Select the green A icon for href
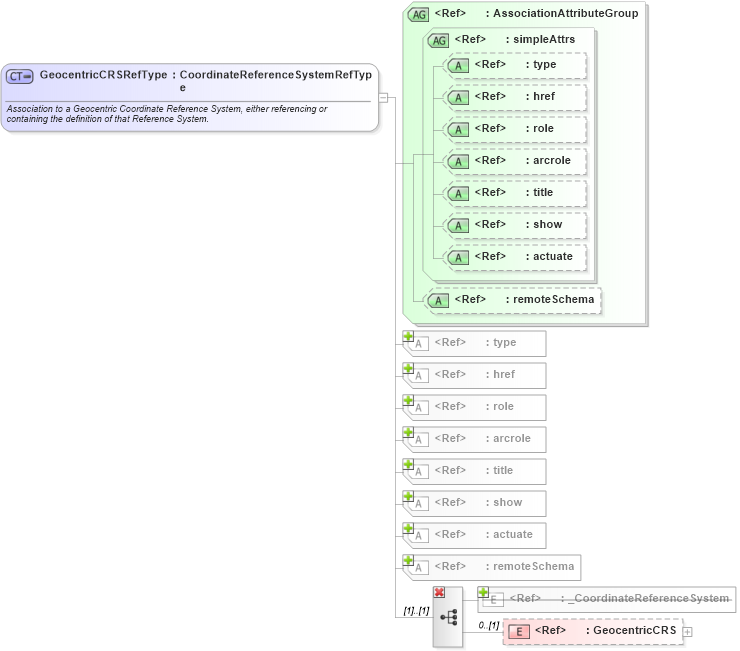This screenshot has height=651, width=740. (x=458, y=98)
